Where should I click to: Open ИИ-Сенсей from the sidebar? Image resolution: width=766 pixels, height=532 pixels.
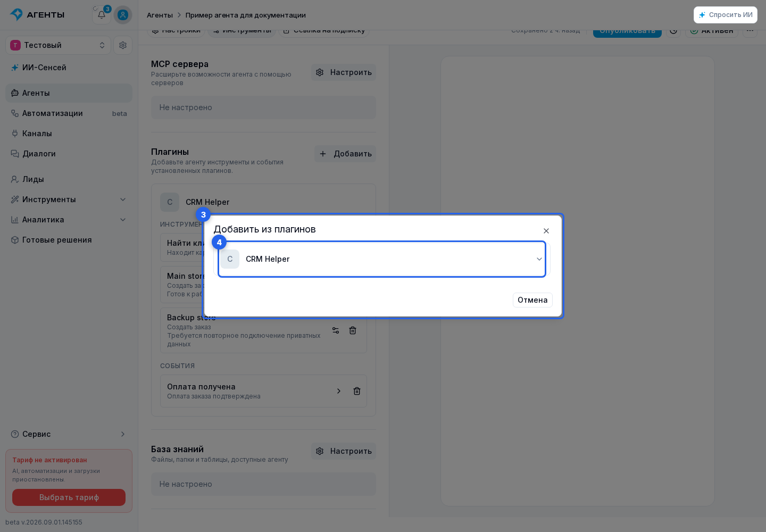point(69,68)
